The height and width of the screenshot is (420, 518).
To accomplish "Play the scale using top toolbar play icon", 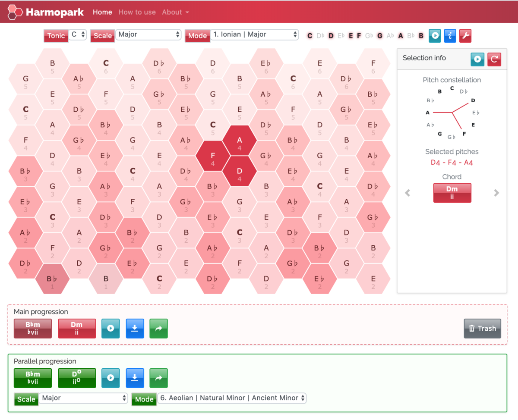I will 435,36.
